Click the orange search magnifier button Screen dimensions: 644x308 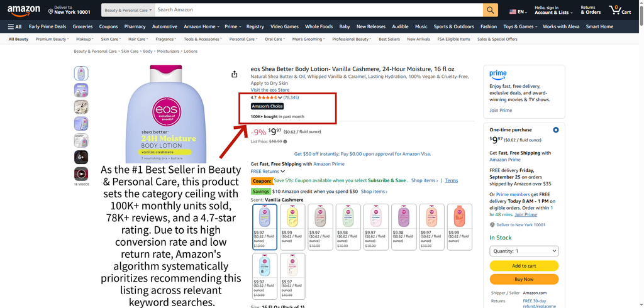click(491, 10)
